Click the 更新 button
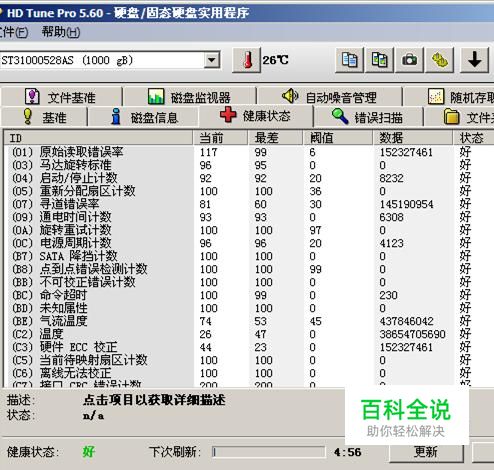Screen dimensions: 494x470 click(426, 452)
